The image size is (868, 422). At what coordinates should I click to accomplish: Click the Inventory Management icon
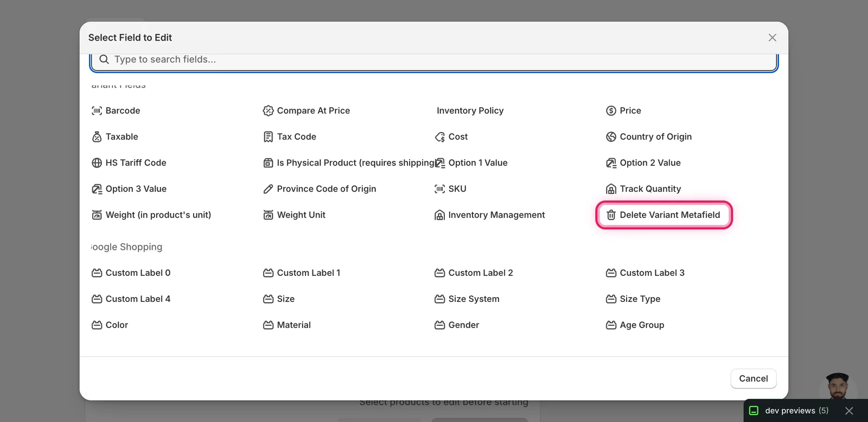point(439,215)
